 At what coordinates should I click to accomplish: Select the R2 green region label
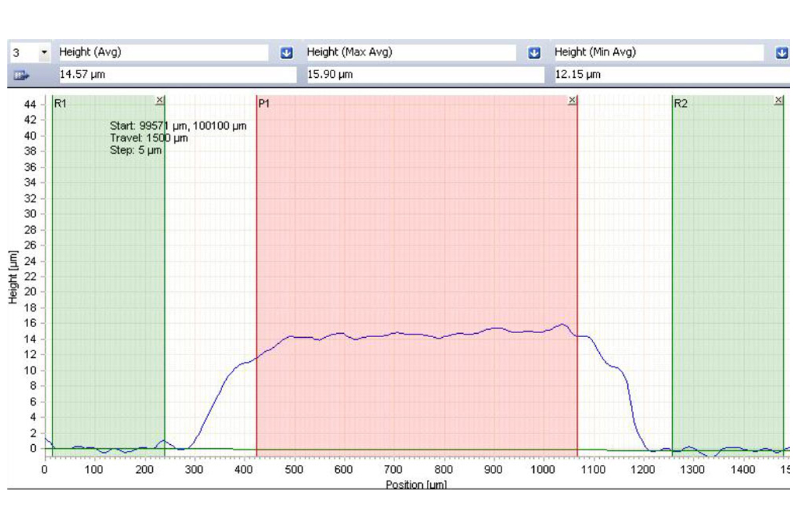[680, 104]
